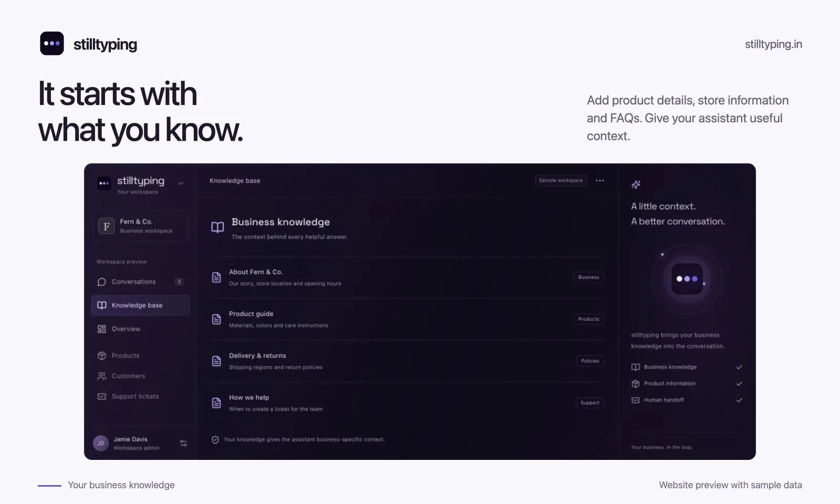Open Conversations in the sidebar
The height and width of the screenshot is (504, 840).
coord(140,282)
